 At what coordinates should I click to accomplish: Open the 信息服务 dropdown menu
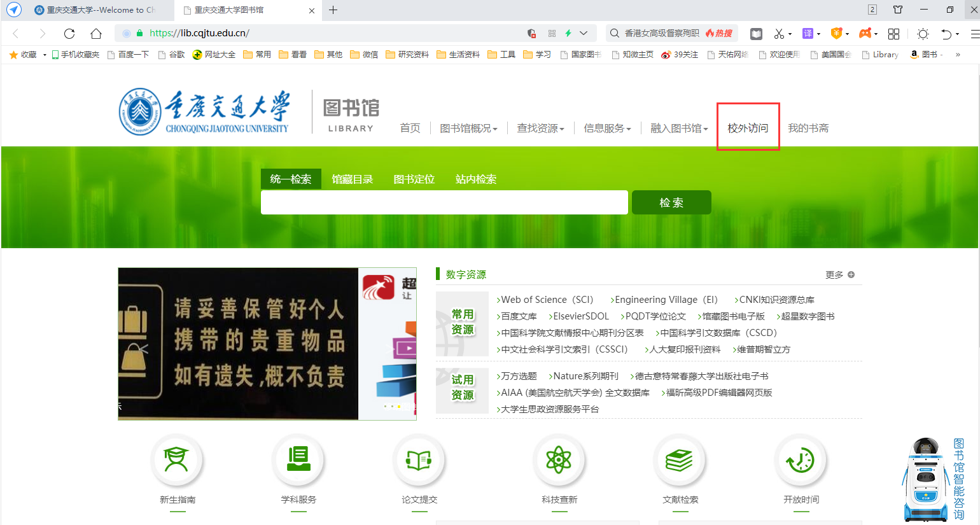click(607, 129)
